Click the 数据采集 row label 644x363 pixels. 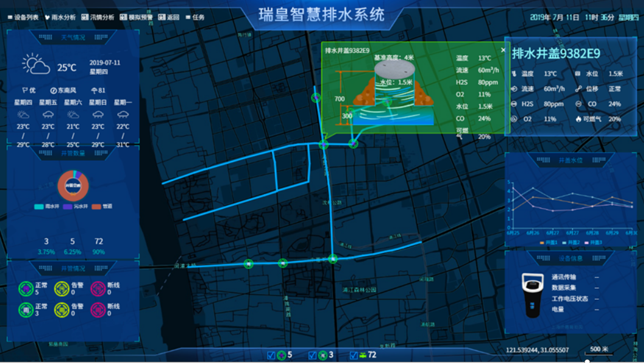coord(563,288)
